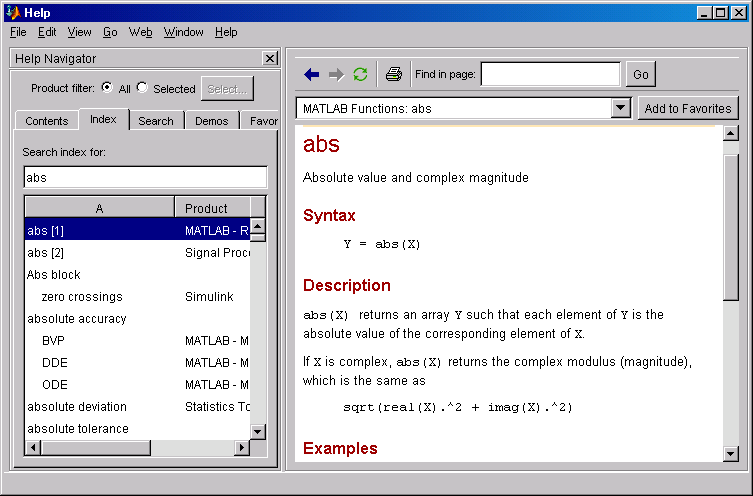Click the Select... product filter button

(x=227, y=89)
